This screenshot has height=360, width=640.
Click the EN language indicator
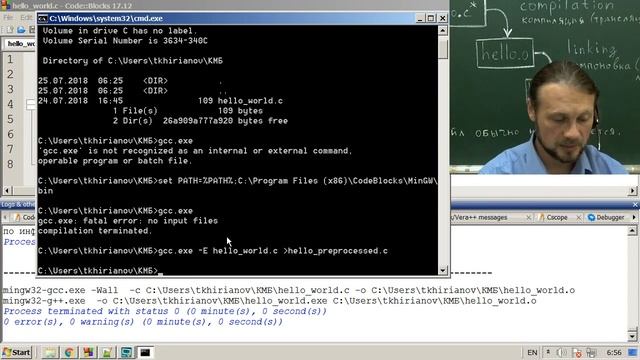(532, 352)
